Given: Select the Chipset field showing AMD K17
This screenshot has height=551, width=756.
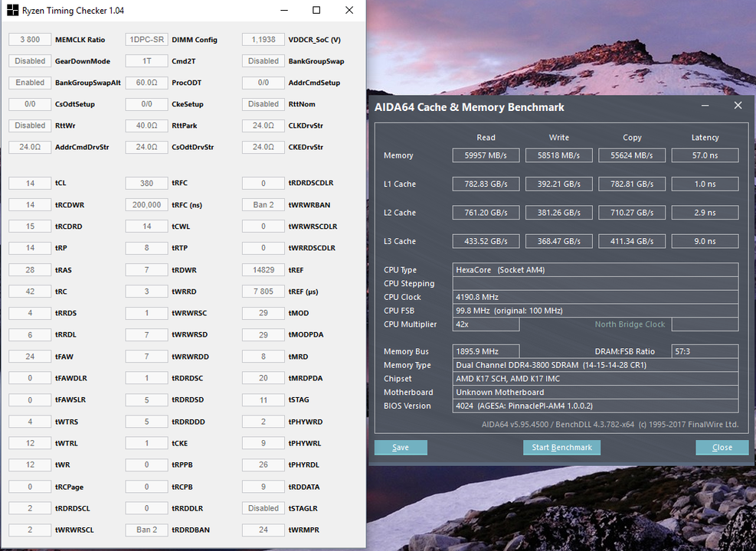Looking at the screenshot, I should [595, 379].
